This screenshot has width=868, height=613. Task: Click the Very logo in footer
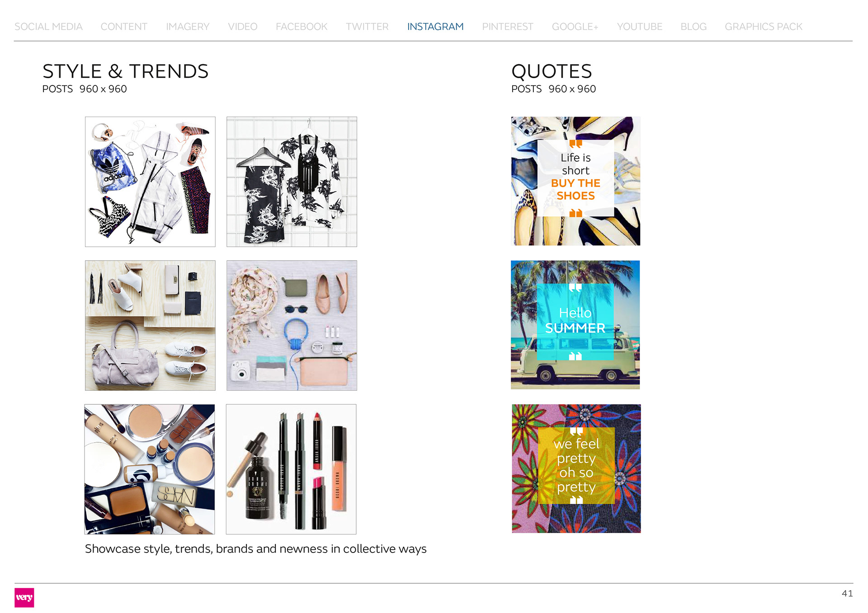point(24,598)
